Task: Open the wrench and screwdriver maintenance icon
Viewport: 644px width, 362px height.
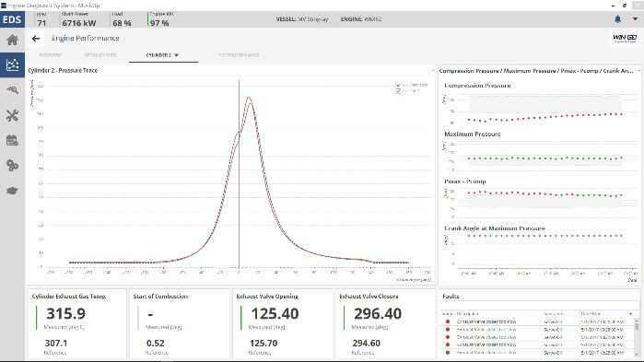Action: [x=12, y=115]
